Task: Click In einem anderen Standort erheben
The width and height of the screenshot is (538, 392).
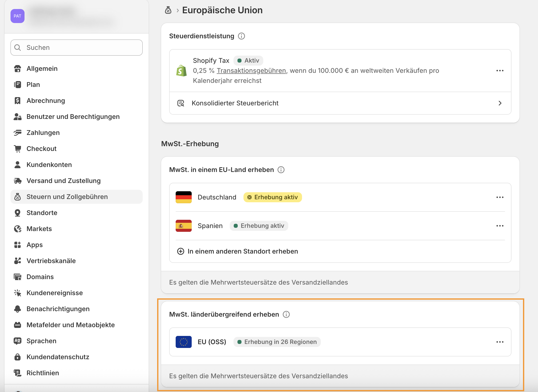Action: [x=242, y=251]
